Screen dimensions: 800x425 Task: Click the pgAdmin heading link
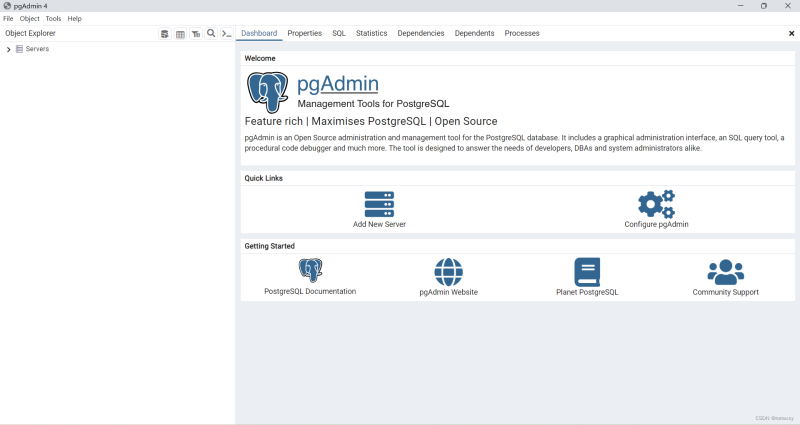338,84
